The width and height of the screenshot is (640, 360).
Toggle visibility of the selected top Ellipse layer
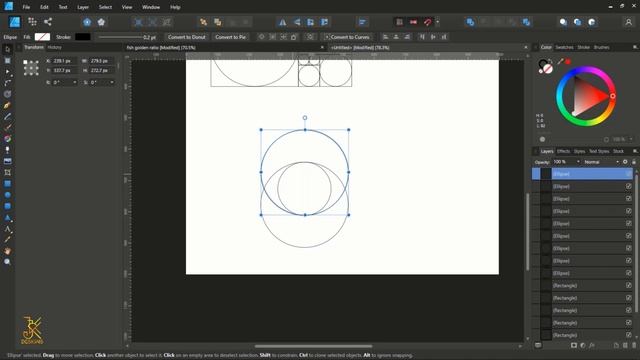coord(629,174)
